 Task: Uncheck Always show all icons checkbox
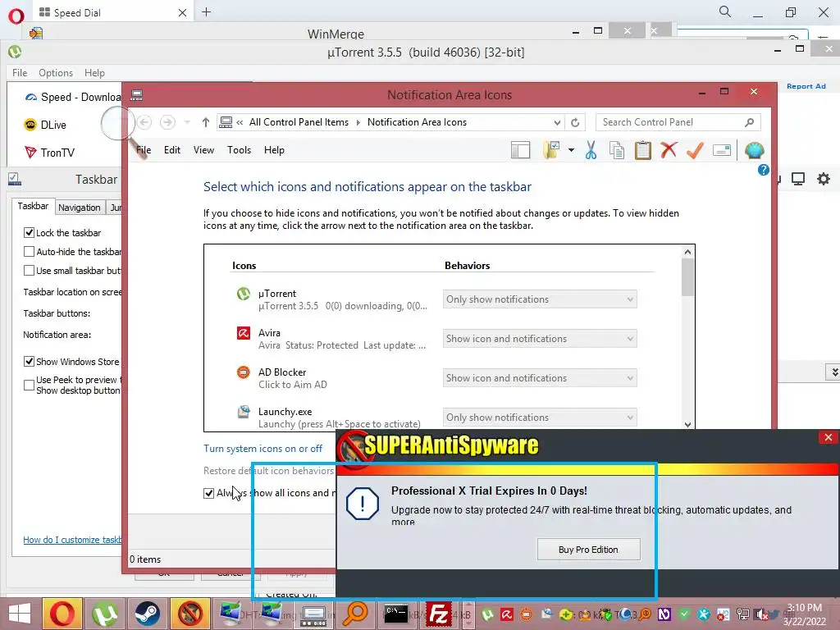point(209,493)
